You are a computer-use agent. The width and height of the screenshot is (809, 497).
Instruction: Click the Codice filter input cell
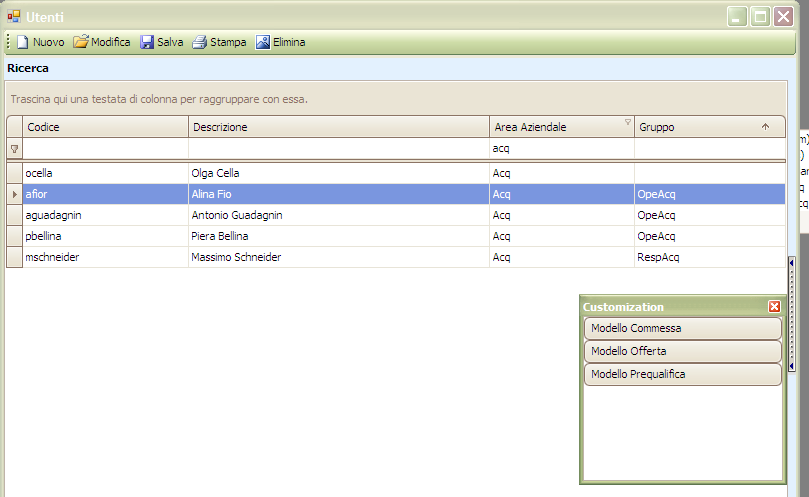click(105, 148)
